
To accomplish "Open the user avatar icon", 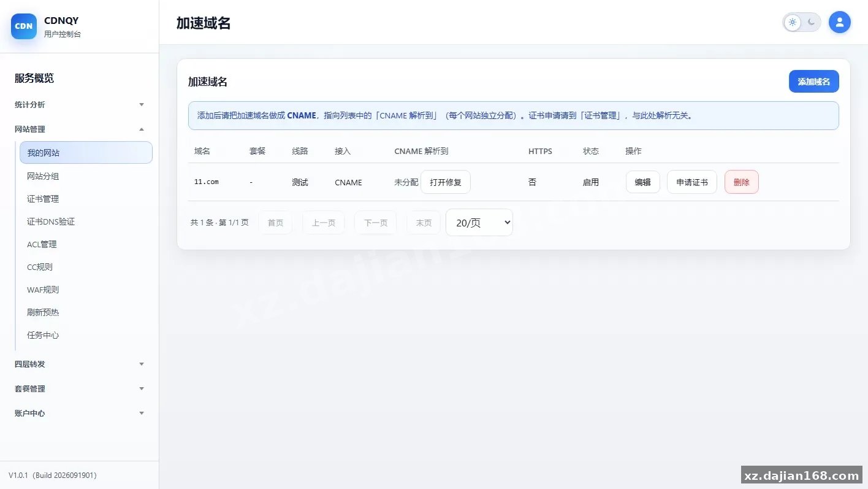I will 839,23.
